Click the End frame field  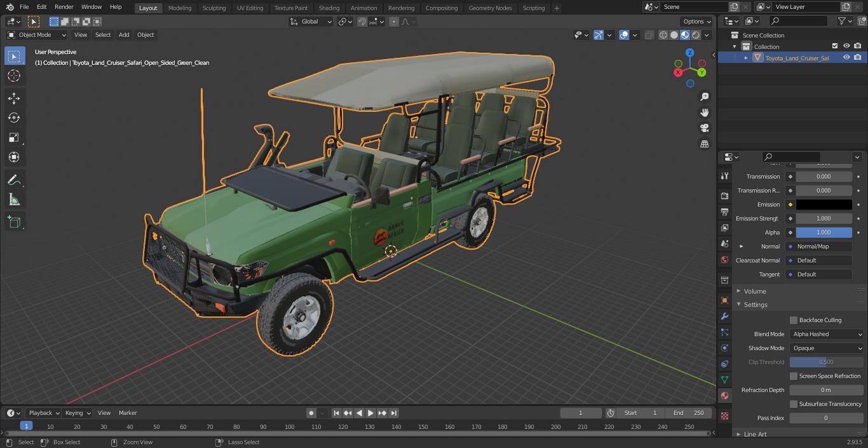[x=689, y=413]
